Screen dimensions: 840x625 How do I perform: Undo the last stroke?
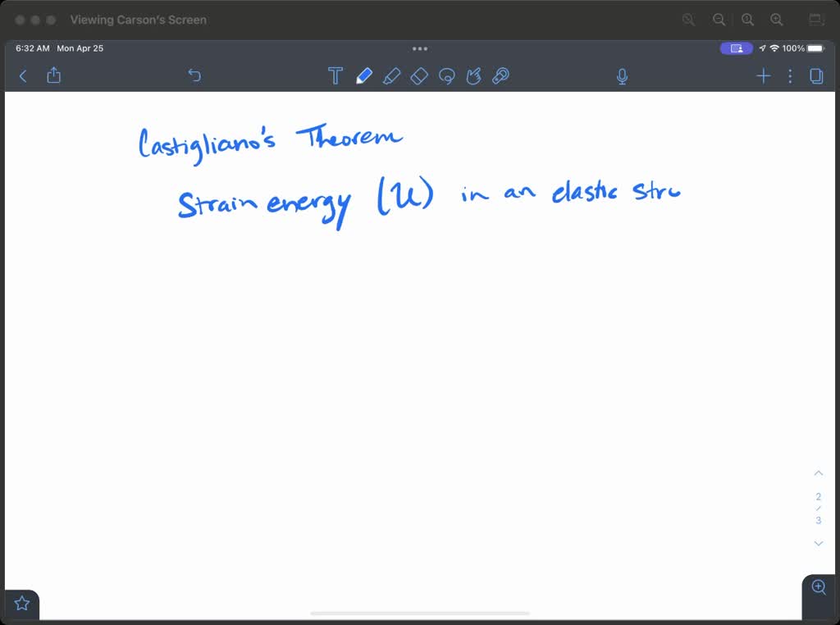(194, 75)
